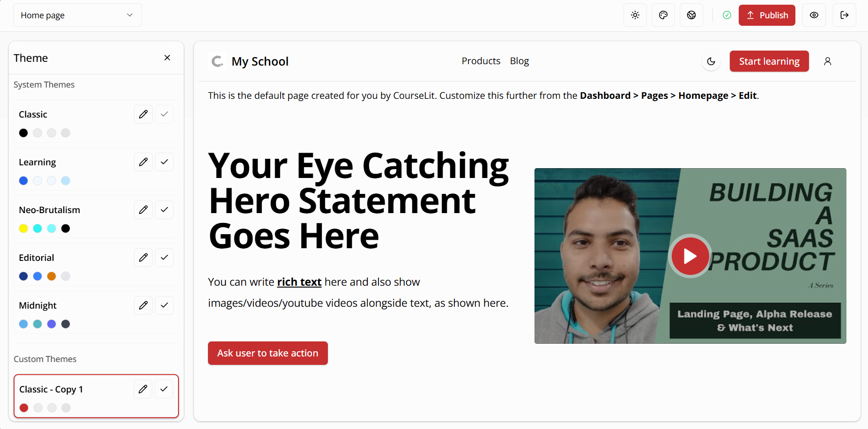This screenshot has width=868, height=429.
Task: Play the Building a SaaS Product video
Action: [x=690, y=256]
